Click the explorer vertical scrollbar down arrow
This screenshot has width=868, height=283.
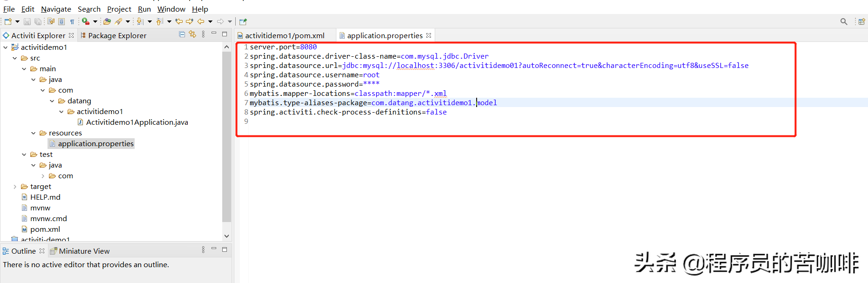[226, 236]
